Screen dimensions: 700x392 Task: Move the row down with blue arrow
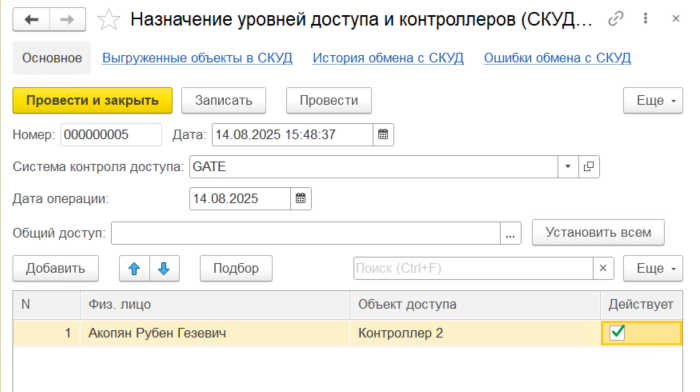click(x=164, y=268)
